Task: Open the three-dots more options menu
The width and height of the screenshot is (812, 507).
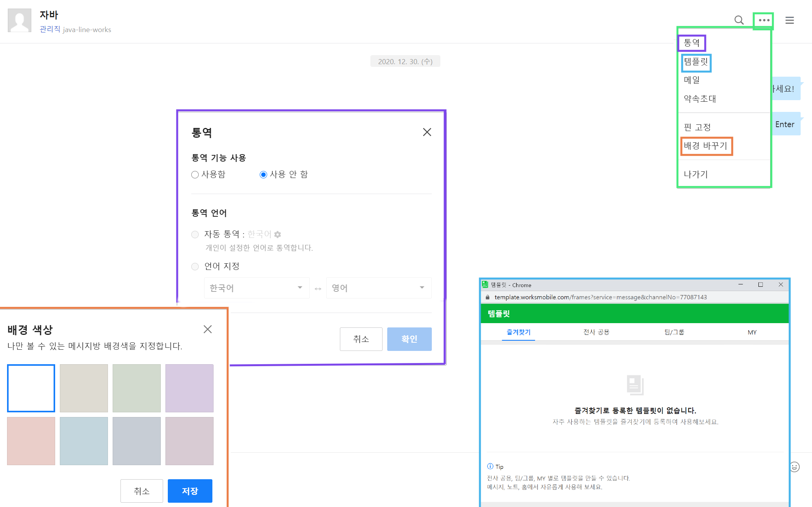Action: (763, 20)
